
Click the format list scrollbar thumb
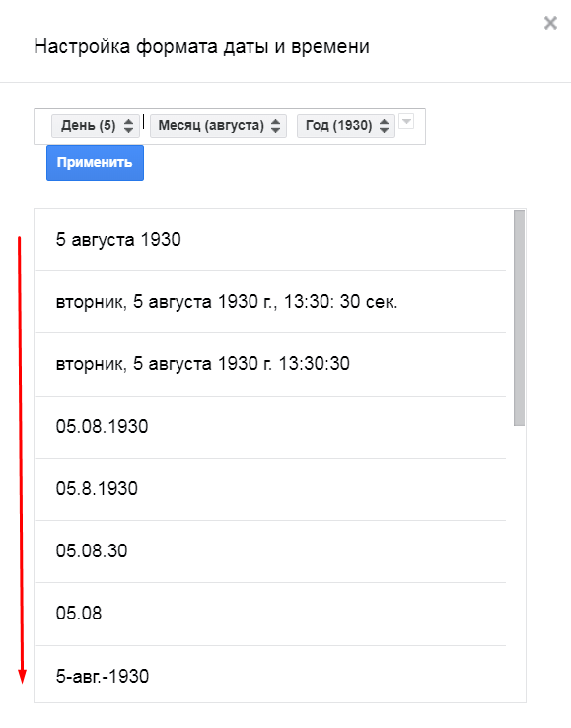click(x=519, y=318)
